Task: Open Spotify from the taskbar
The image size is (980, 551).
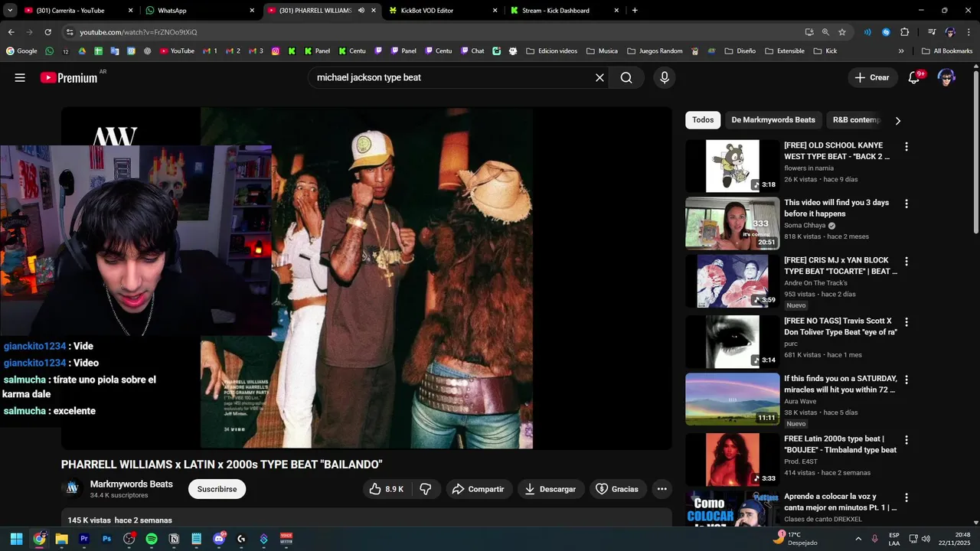Action: click(152, 539)
